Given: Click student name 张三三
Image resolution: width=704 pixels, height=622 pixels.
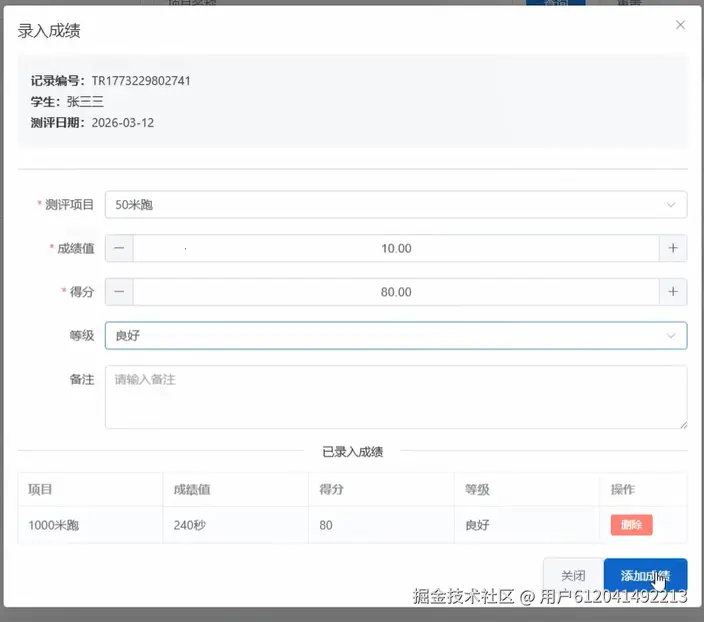Looking at the screenshot, I should 85,101.
